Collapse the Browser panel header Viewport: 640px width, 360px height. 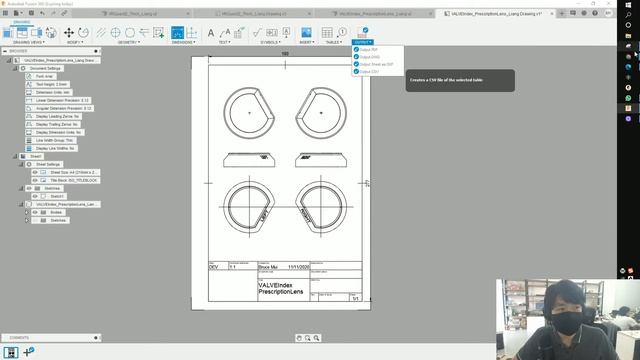5,51
